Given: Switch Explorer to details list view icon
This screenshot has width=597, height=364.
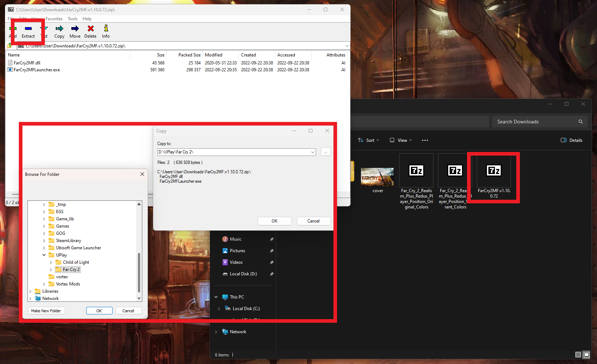Looking at the screenshot, I should click(x=578, y=355).
